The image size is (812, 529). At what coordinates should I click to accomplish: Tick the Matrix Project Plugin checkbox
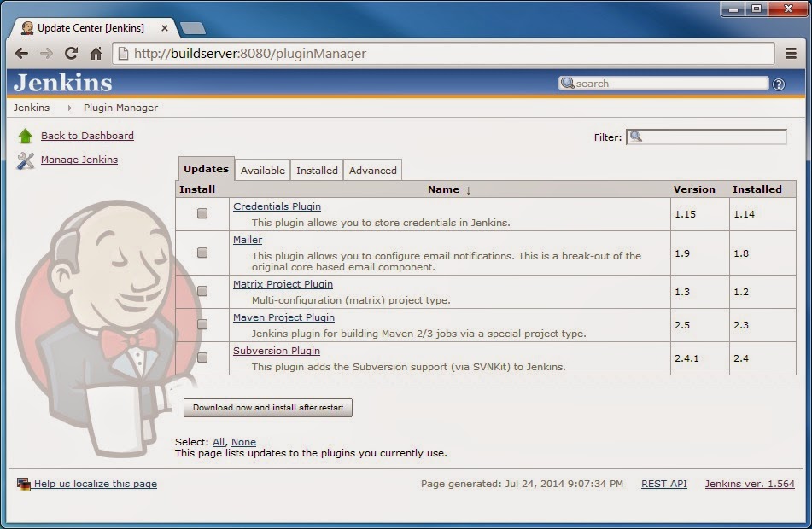[202, 291]
